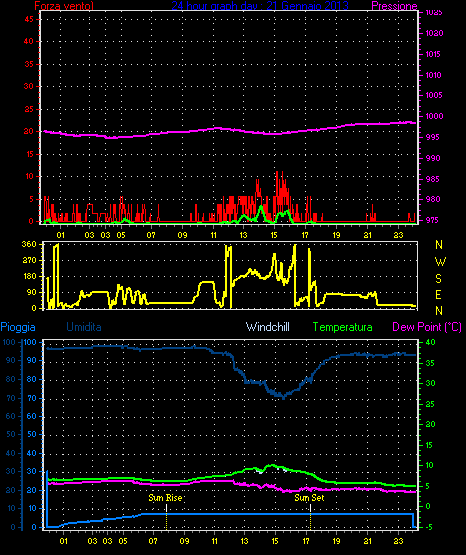This screenshot has width=466, height=555.
Task: Select the 'Umidita' legend label
Action: [x=84, y=327]
